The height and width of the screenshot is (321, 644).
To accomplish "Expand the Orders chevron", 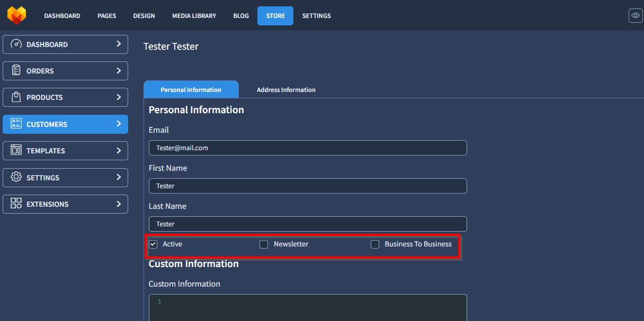I will click(119, 71).
